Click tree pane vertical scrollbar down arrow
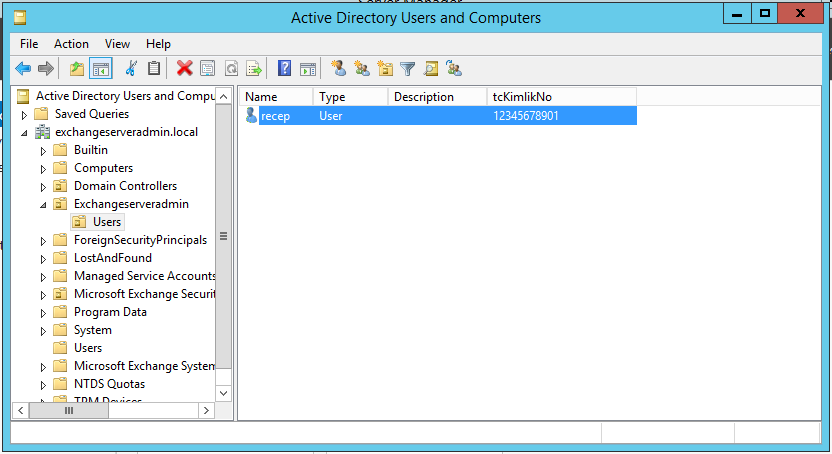832x454 pixels. 224,393
